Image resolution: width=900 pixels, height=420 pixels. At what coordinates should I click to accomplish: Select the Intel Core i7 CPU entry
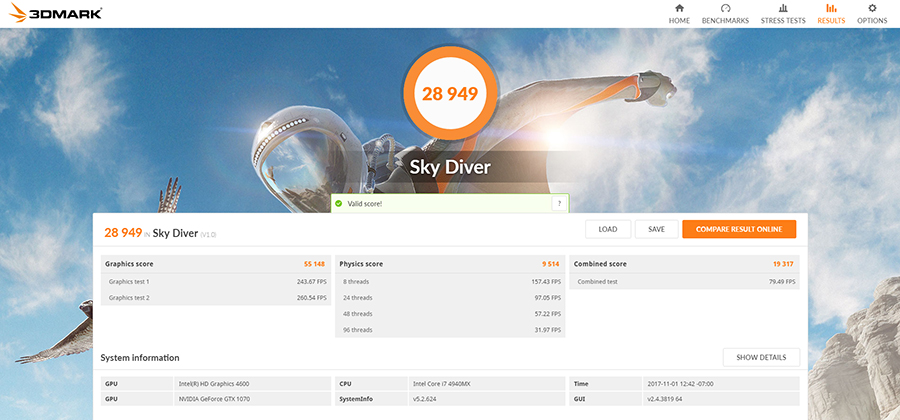(440, 383)
